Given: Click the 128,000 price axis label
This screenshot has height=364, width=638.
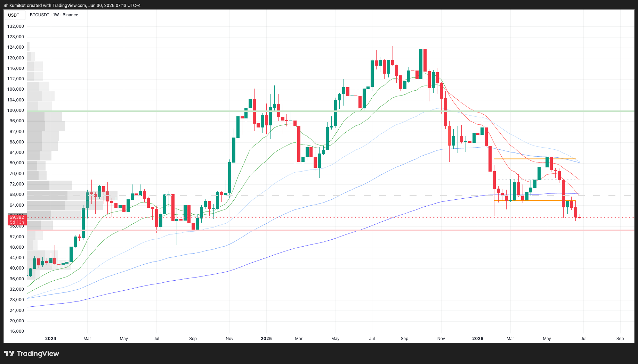Looking at the screenshot, I should (16, 37).
